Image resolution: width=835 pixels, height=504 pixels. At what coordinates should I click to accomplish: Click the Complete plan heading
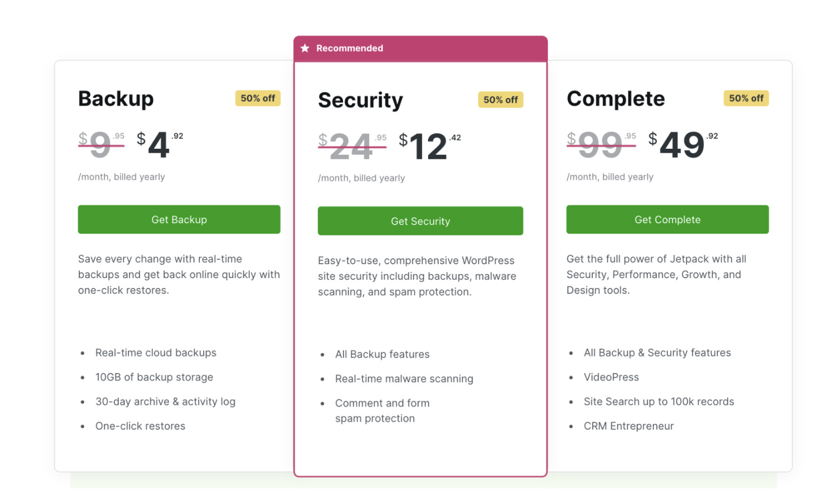tap(616, 99)
